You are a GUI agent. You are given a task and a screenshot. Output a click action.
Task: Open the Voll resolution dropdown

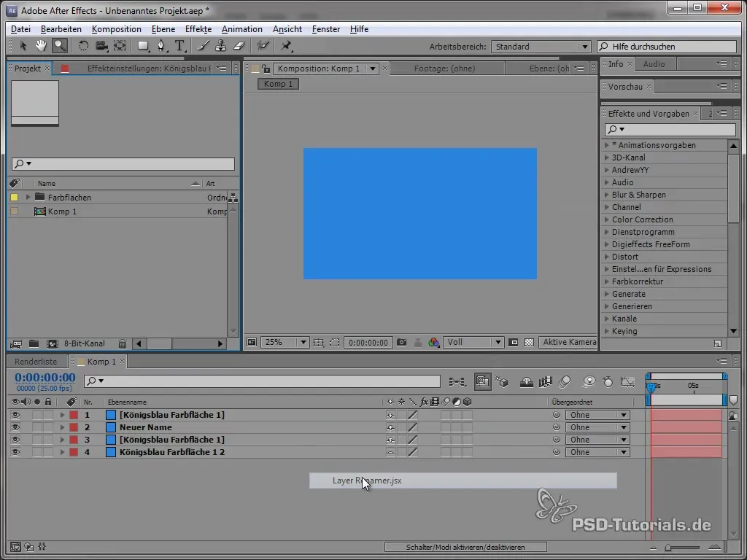pyautogui.click(x=473, y=343)
